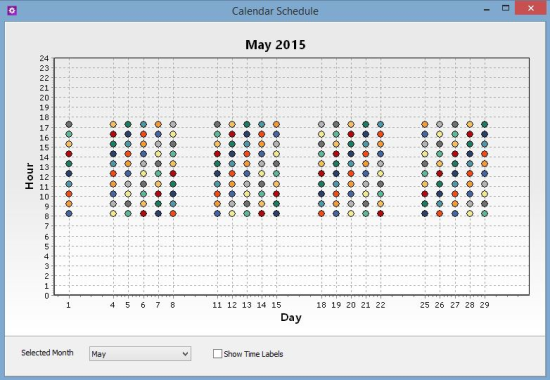Minimize the Calendar Schedule window

[x=487, y=9]
